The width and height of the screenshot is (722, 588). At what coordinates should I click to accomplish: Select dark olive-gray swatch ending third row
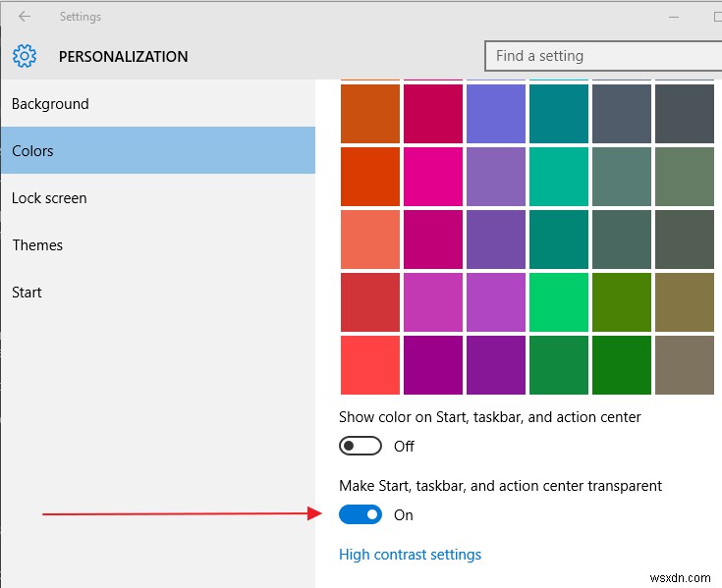click(685, 240)
